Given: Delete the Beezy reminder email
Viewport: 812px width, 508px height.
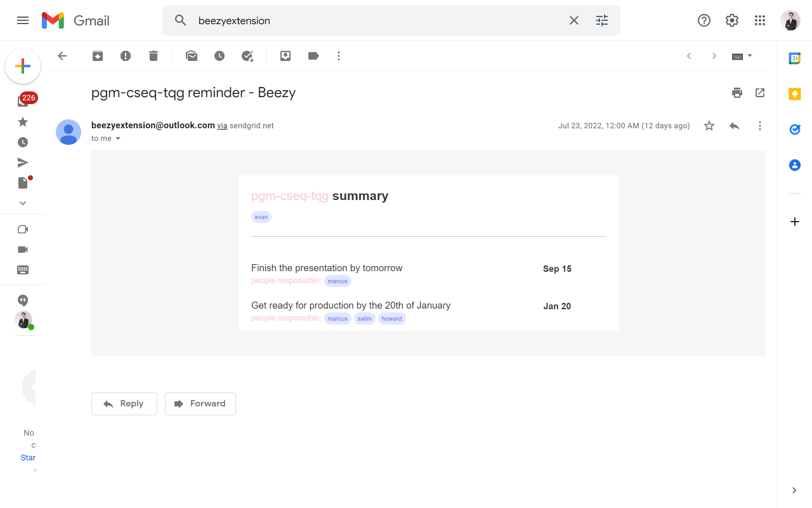Looking at the screenshot, I should click(154, 56).
